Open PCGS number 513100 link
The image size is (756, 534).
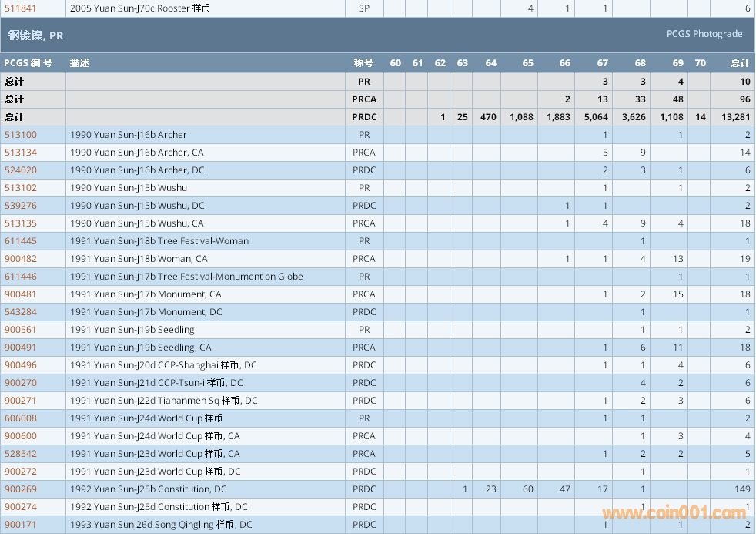(21, 135)
